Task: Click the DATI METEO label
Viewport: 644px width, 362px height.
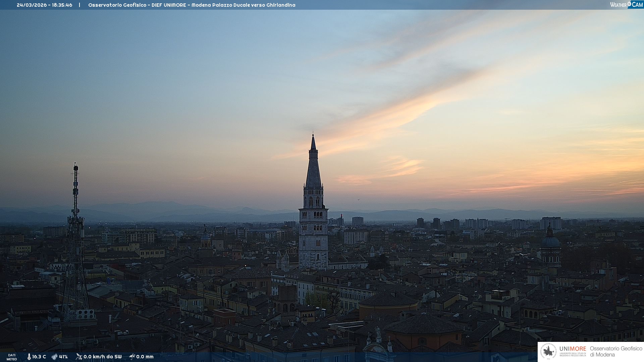Action: [x=12, y=357]
